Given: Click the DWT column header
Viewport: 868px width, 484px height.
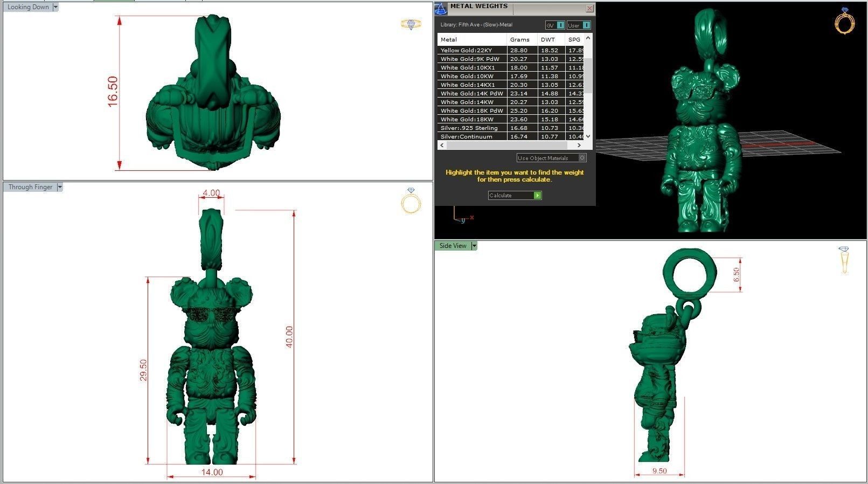Looking at the screenshot, I should [x=551, y=39].
